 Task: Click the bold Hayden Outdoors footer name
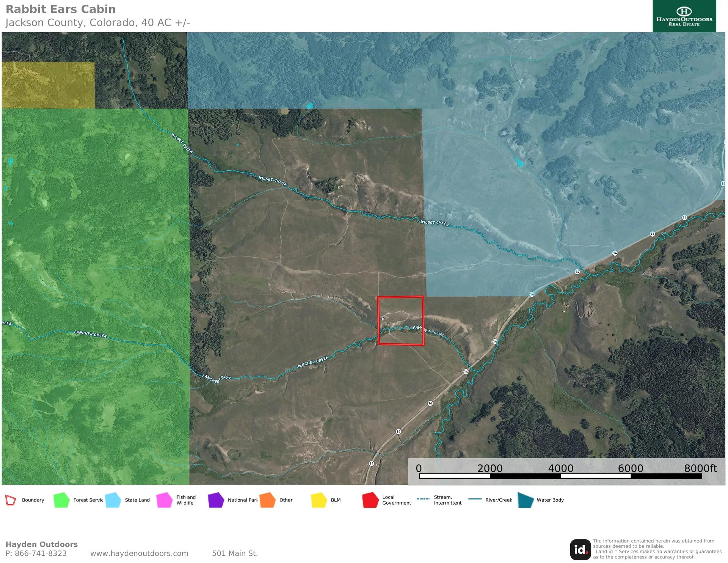(41, 544)
